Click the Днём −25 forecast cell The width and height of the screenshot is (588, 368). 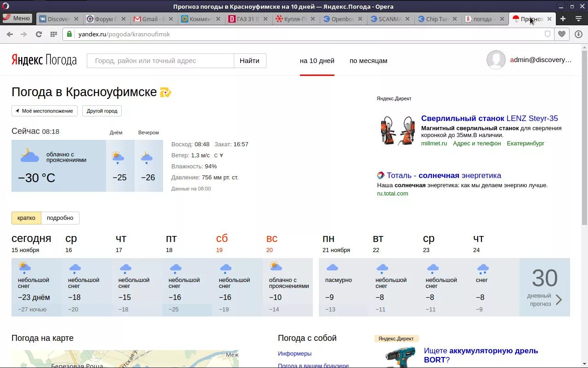120,166
